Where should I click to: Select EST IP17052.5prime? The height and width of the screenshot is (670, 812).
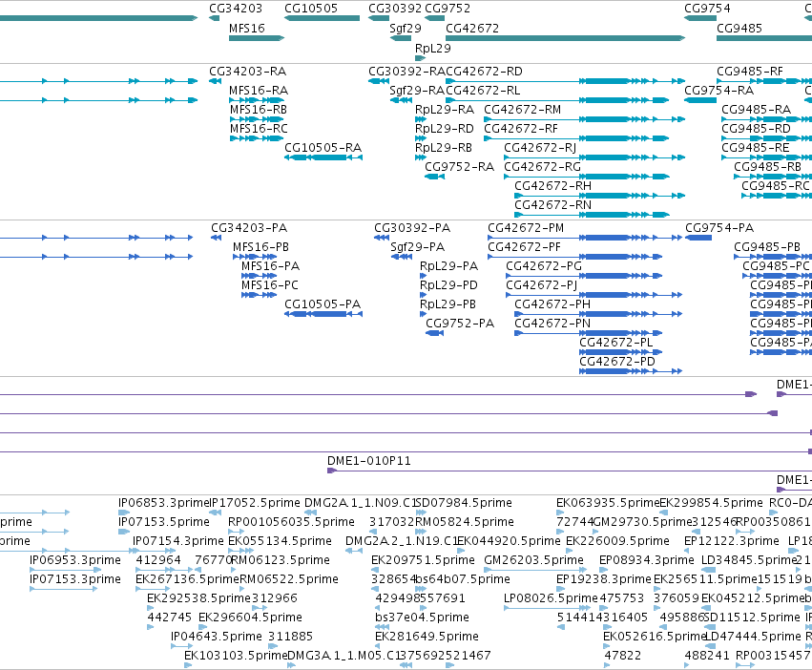(x=254, y=503)
